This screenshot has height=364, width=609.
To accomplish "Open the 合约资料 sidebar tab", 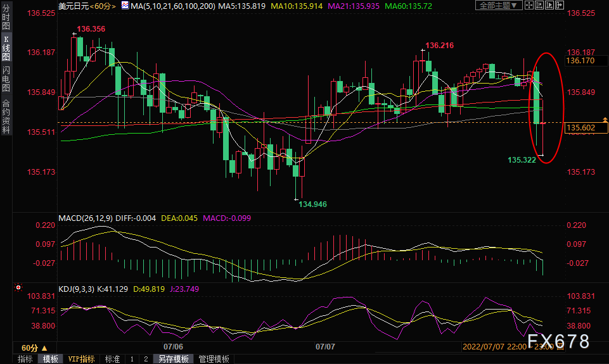I will point(6,117).
